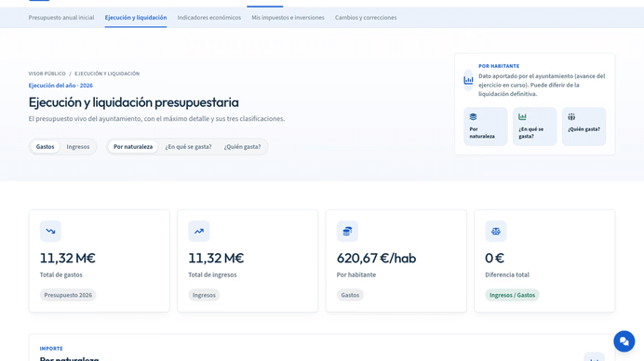Click the downward trend icon on Total de gastos card

50,232
